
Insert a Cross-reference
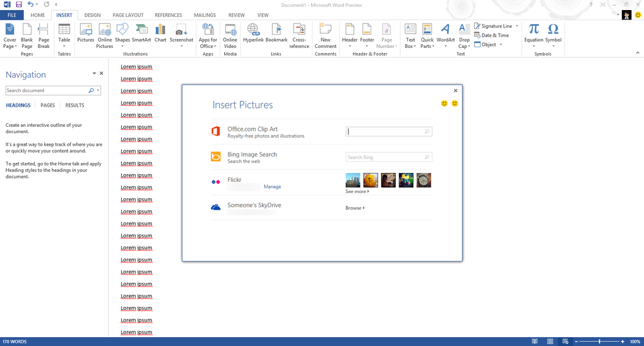point(299,36)
